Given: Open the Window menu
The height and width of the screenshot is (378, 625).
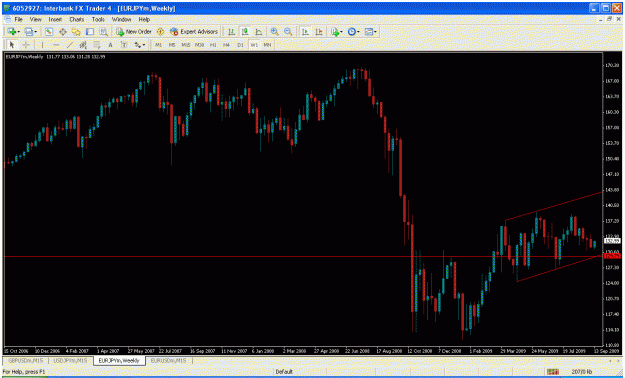Looking at the screenshot, I should tap(121, 19).
